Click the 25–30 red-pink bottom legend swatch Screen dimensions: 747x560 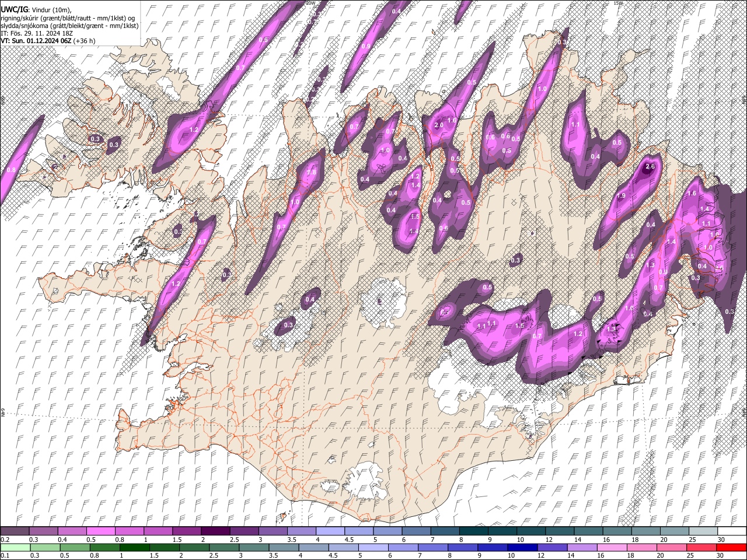point(701,547)
